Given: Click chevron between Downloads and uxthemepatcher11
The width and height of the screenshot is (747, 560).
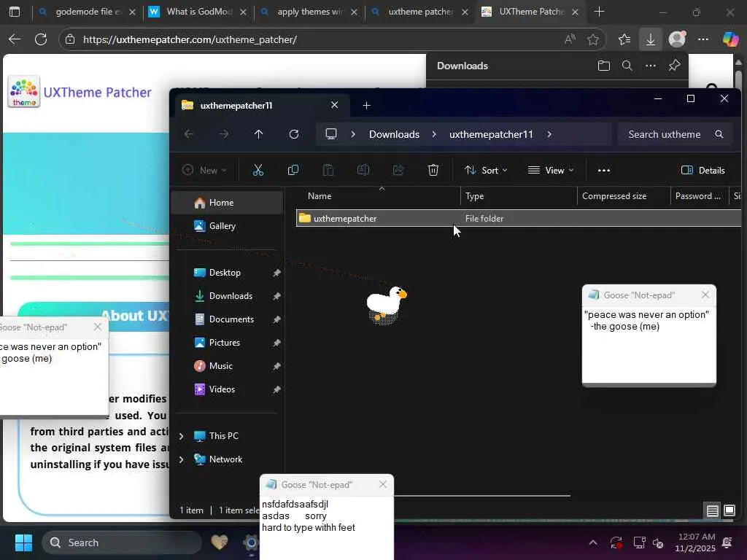Looking at the screenshot, I should [x=434, y=134].
